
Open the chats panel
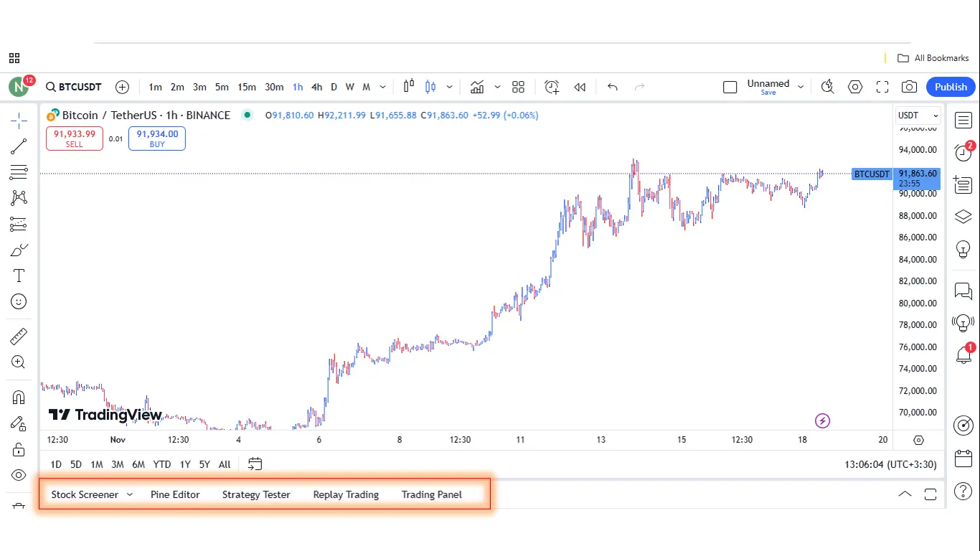coord(963,291)
